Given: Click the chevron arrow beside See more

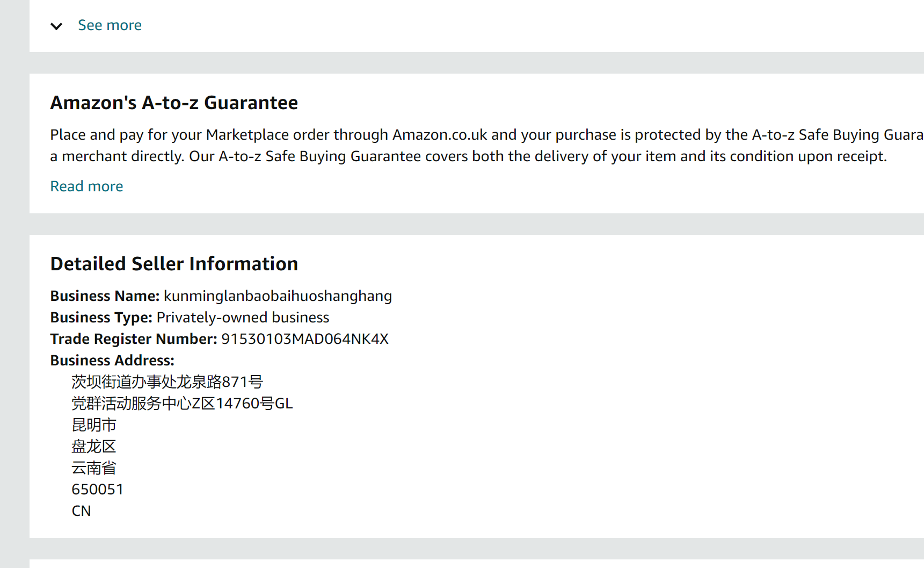Looking at the screenshot, I should pos(56,26).
